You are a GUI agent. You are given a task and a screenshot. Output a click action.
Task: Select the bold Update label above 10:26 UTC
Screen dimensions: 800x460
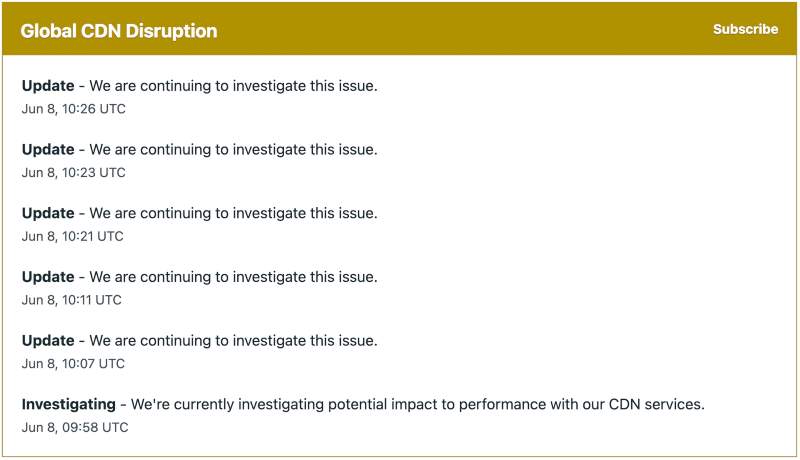[48, 86]
